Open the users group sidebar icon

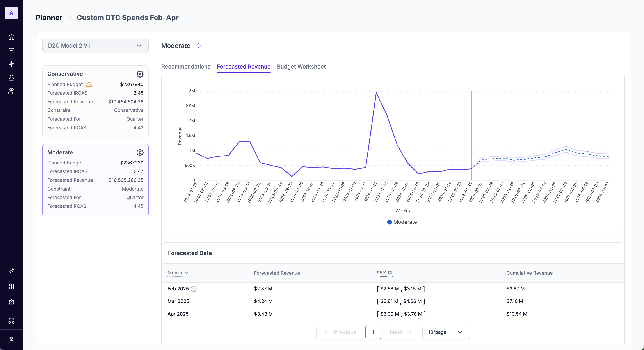pyautogui.click(x=11, y=91)
